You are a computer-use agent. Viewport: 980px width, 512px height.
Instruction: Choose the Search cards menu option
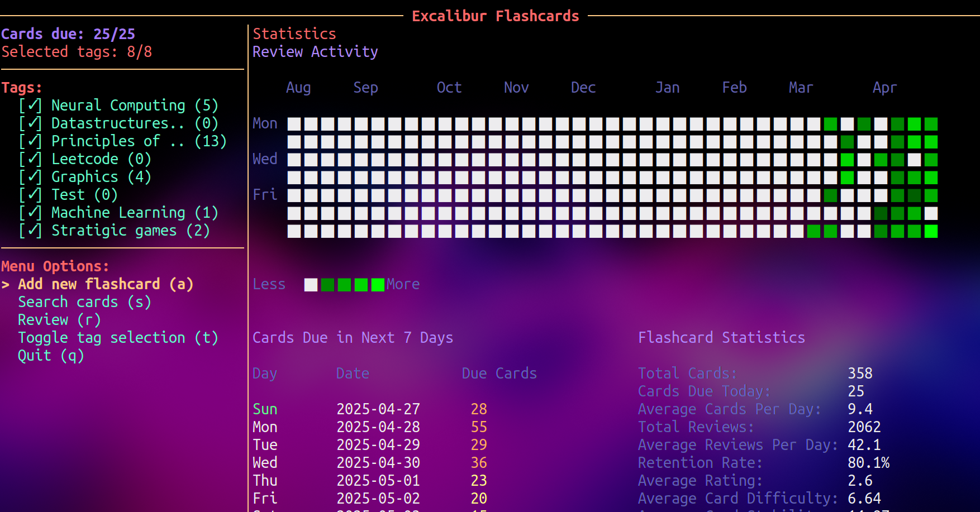point(84,302)
